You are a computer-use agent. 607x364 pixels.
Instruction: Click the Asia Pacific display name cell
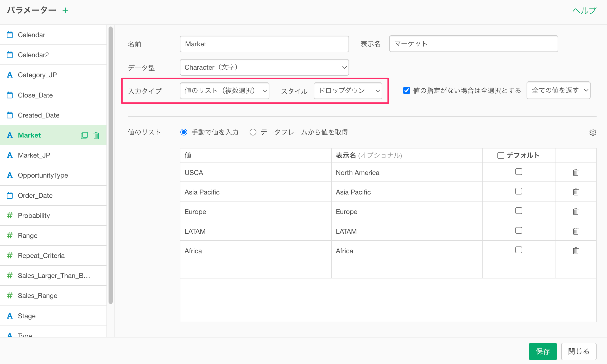(x=407, y=192)
